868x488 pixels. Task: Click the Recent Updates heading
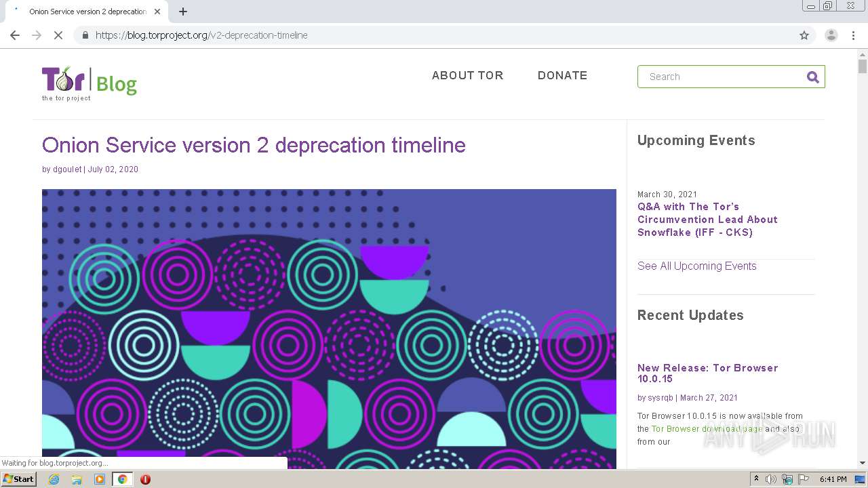(x=690, y=315)
